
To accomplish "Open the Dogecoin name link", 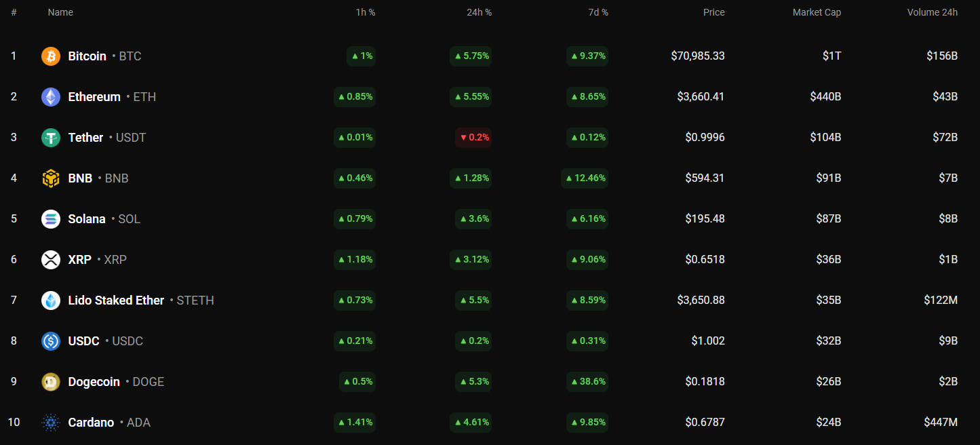I will pyautogui.click(x=94, y=382).
